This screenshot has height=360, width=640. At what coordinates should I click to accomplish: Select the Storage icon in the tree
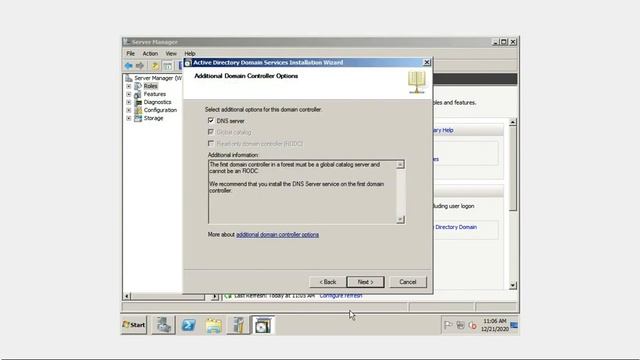pos(138,118)
